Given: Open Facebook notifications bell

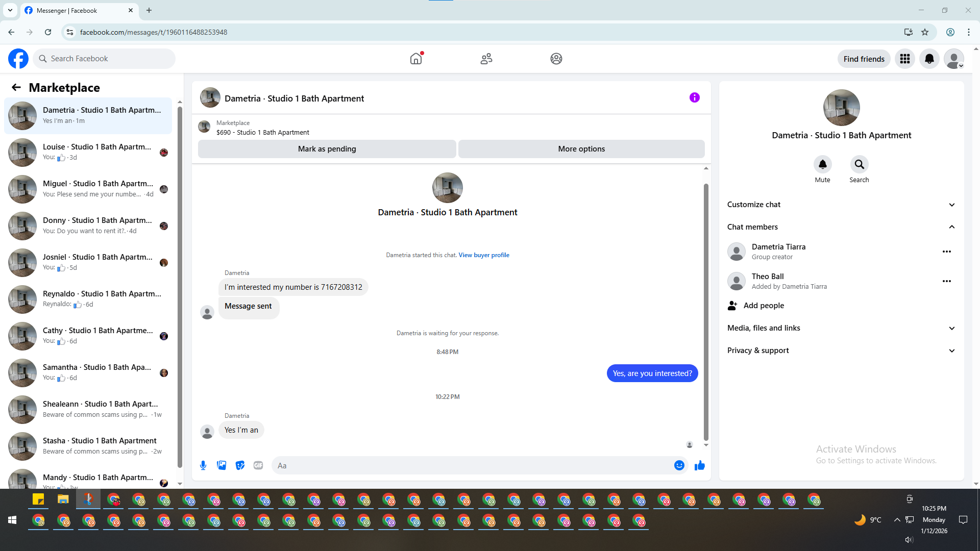Looking at the screenshot, I should [929, 59].
